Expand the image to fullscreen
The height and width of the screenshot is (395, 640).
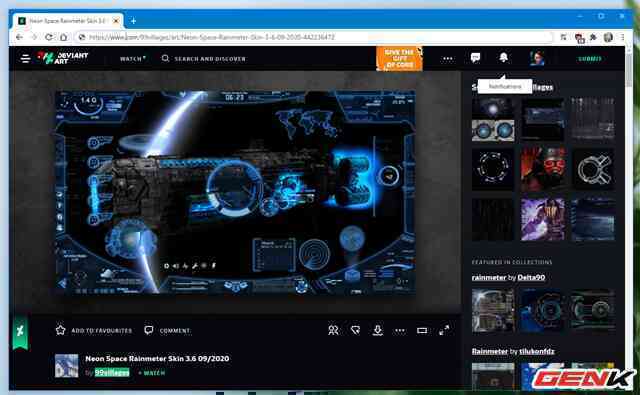pyautogui.click(x=444, y=330)
